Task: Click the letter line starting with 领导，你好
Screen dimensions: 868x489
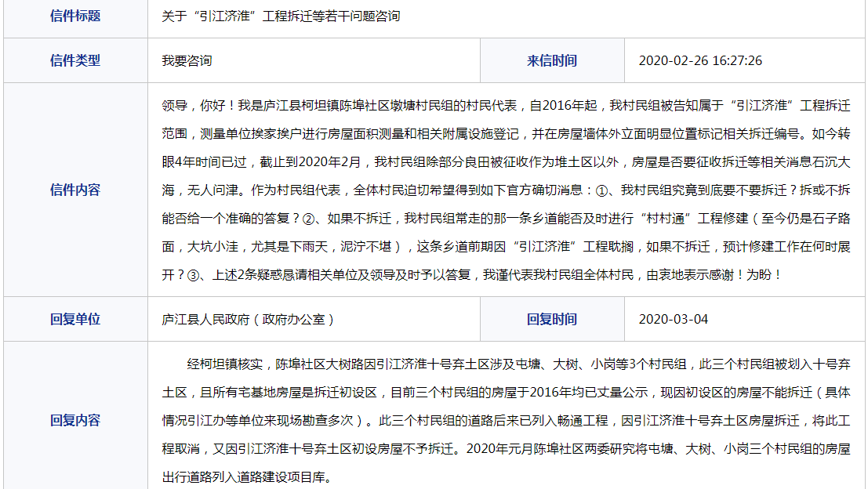Action: [506, 105]
